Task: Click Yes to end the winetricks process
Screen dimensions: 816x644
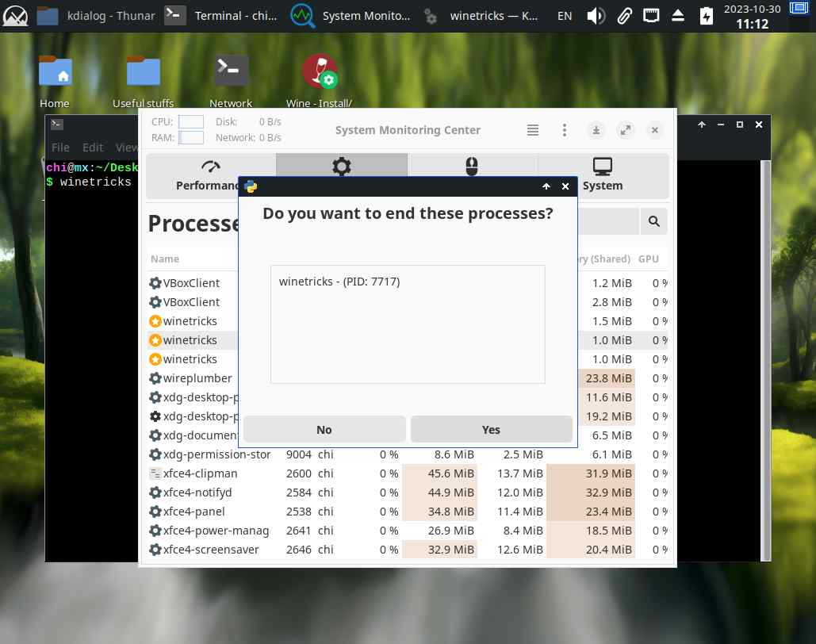Action: coord(491,429)
